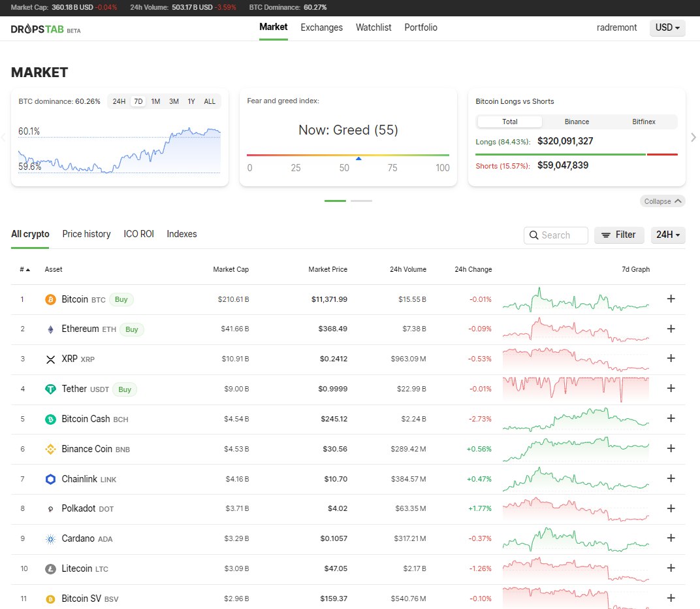
Task: Sort by the # rank column
Action: point(25,269)
